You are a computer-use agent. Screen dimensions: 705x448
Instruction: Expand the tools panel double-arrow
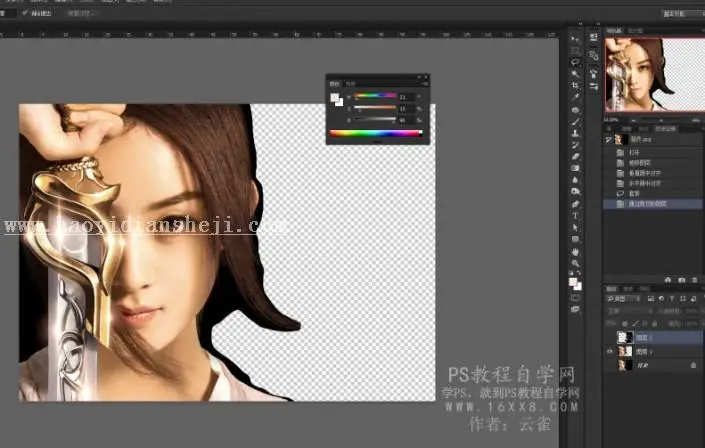(580, 24)
